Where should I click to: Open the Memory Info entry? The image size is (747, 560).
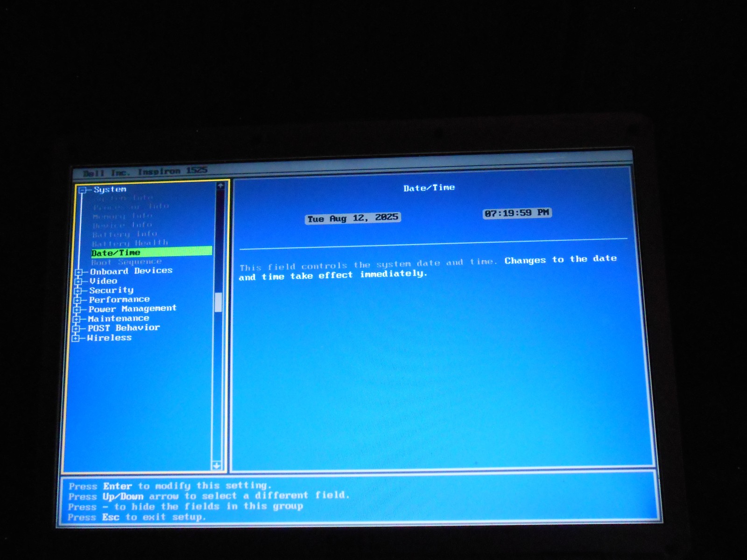pos(122,216)
